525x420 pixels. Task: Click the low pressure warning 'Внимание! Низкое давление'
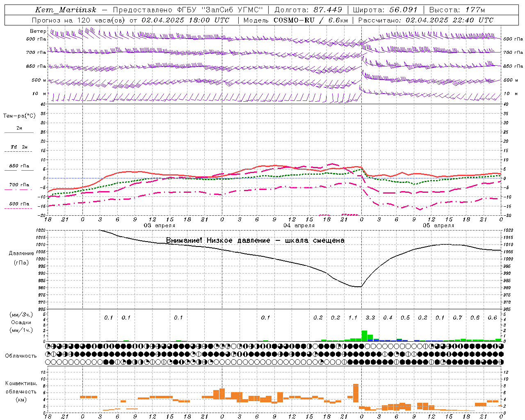tap(218, 240)
